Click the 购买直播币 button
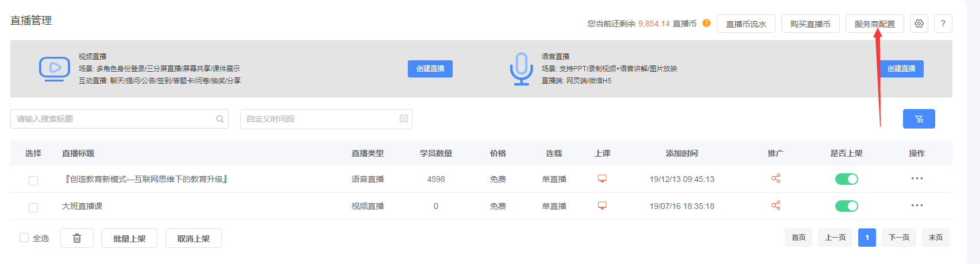Image resolution: width=980 pixels, height=264 pixels. click(811, 24)
